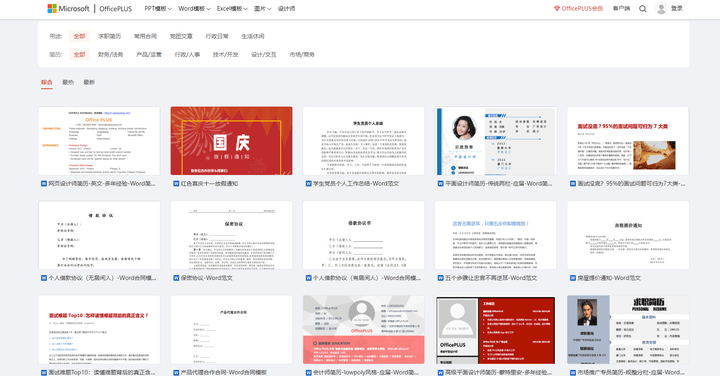Click the Word icon beside 网页设计师简历 title
This screenshot has width=720, height=376.
coord(44,184)
